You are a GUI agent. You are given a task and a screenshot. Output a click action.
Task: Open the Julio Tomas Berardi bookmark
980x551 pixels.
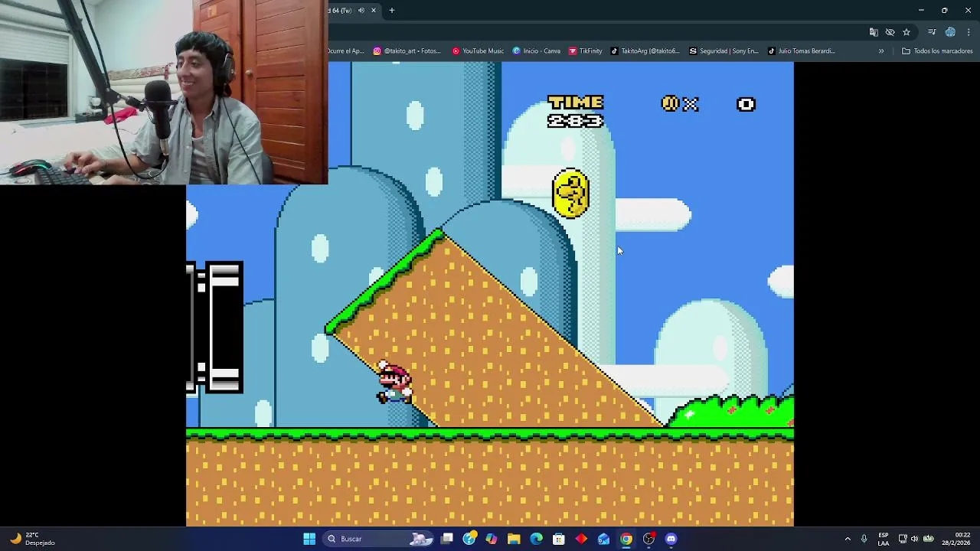[802, 51]
